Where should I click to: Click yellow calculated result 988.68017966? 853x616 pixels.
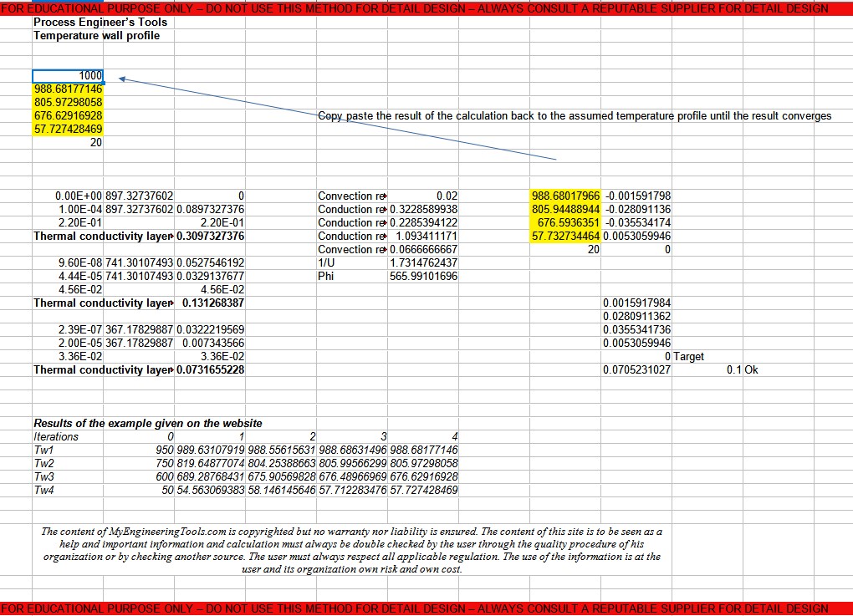[x=565, y=196]
